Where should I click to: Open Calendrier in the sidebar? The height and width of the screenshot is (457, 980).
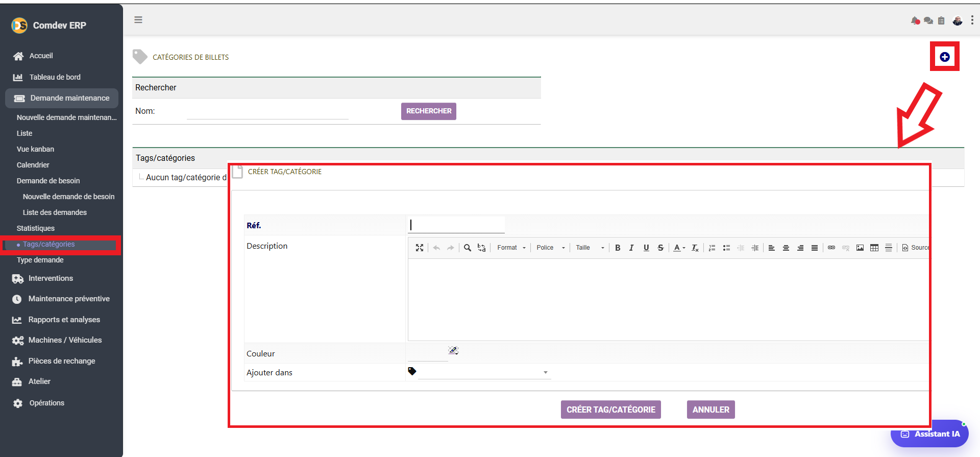33,165
